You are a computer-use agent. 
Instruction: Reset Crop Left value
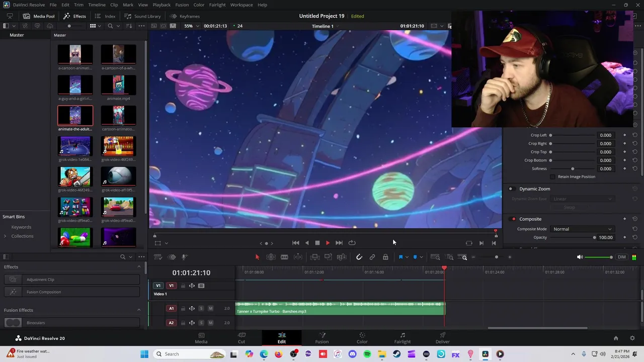pyautogui.click(x=634, y=135)
